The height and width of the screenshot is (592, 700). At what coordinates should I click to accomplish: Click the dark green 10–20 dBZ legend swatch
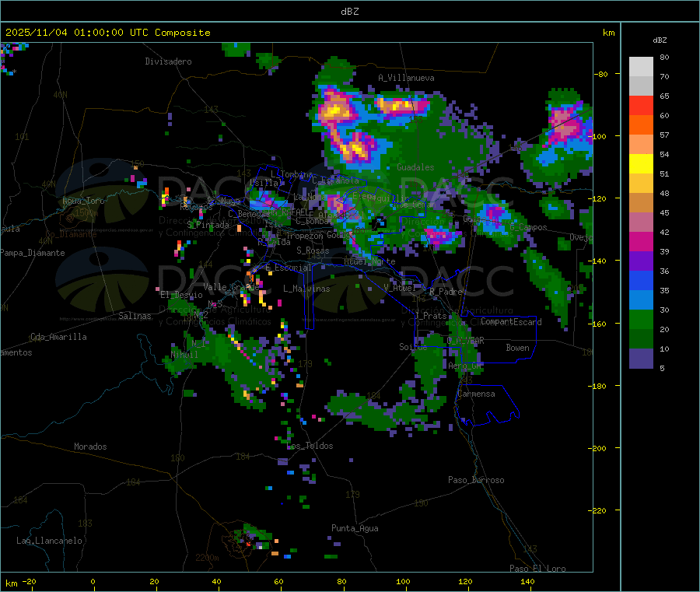click(x=641, y=339)
